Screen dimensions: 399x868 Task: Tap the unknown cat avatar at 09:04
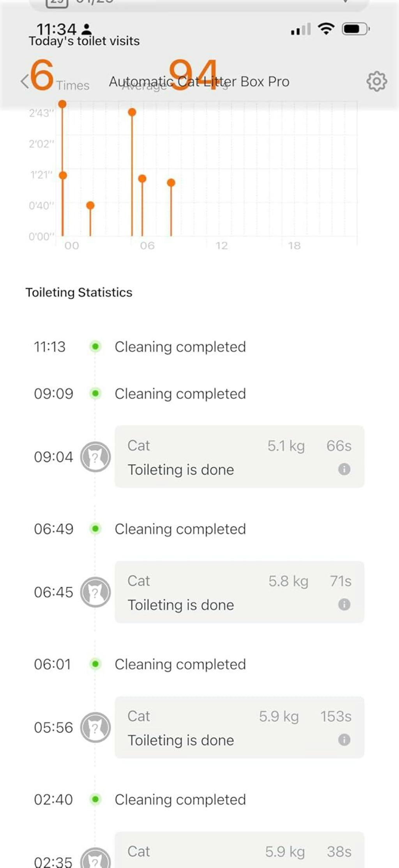point(95,457)
